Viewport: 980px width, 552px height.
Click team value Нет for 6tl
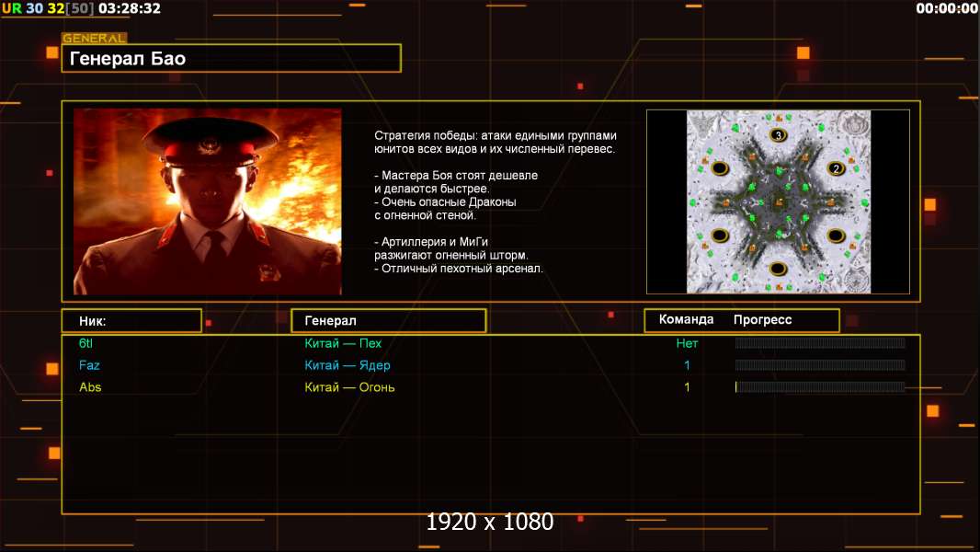coord(687,343)
